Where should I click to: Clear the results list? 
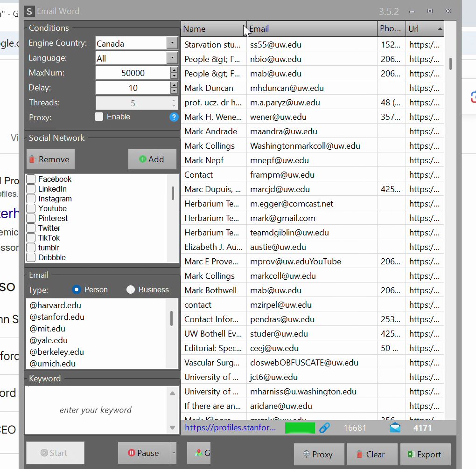pyautogui.click(x=372, y=454)
